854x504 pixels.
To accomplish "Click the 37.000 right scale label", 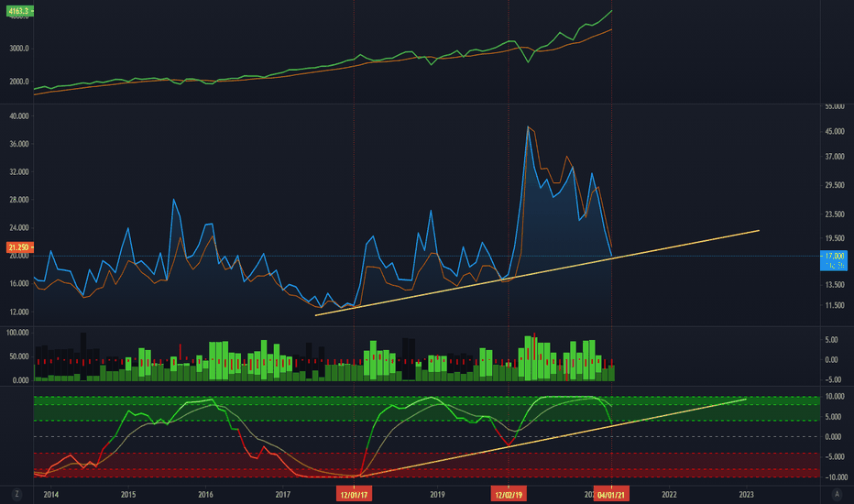I will (x=835, y=157).
